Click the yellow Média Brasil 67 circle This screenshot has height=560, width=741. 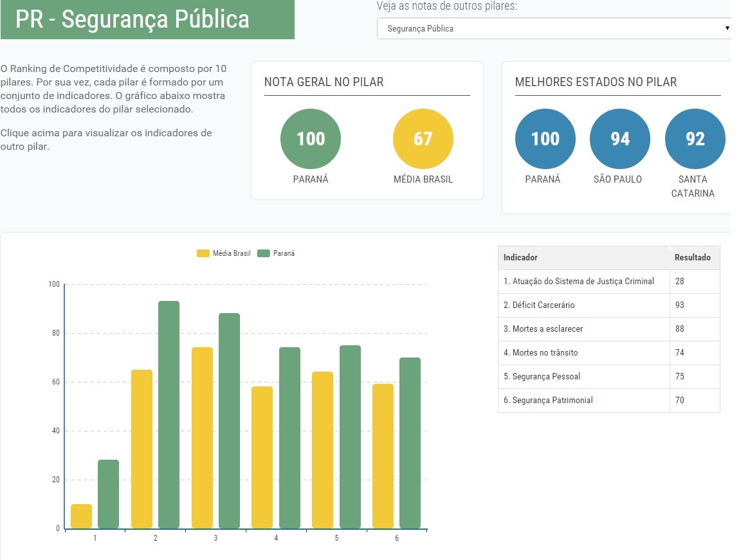pos(423,139)
